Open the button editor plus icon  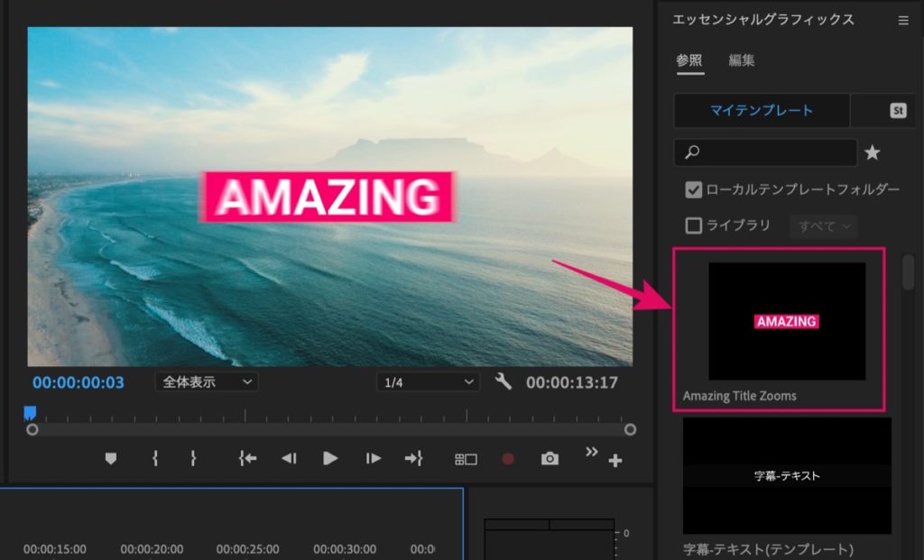[x=615, y=461]
